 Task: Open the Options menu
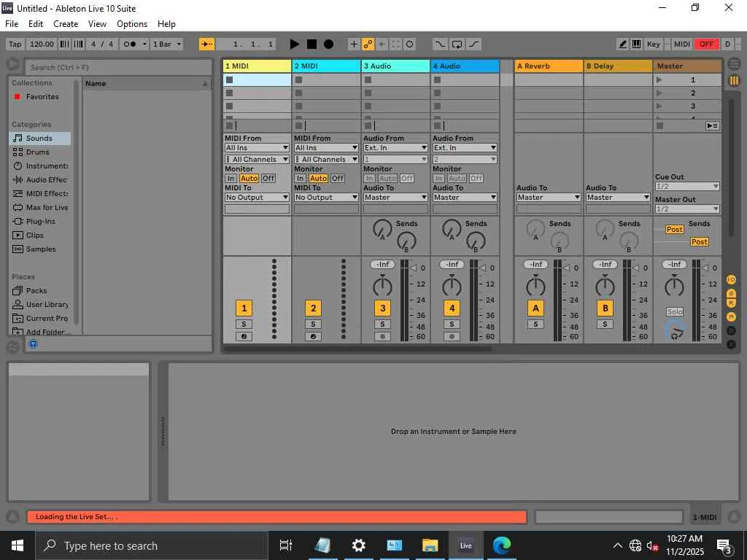[132, 24]
